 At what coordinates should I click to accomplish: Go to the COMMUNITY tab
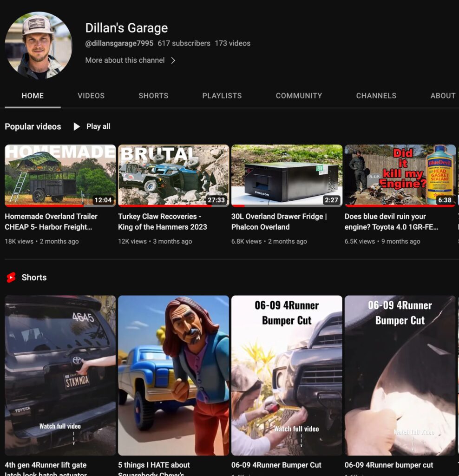click(299, 96)
